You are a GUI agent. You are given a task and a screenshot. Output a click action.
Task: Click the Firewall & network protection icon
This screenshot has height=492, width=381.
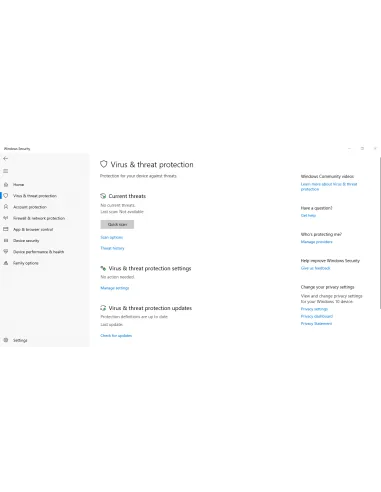click(x=6, y=218)
